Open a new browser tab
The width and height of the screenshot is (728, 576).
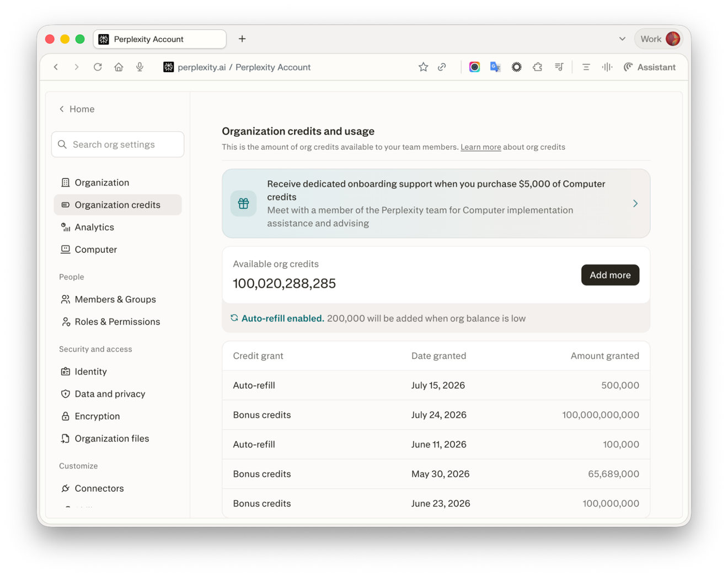click(x=242, y=39)
